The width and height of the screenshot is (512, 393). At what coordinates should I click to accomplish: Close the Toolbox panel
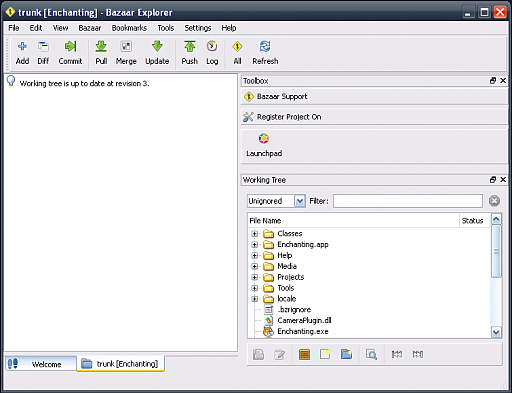click(503, 81)
